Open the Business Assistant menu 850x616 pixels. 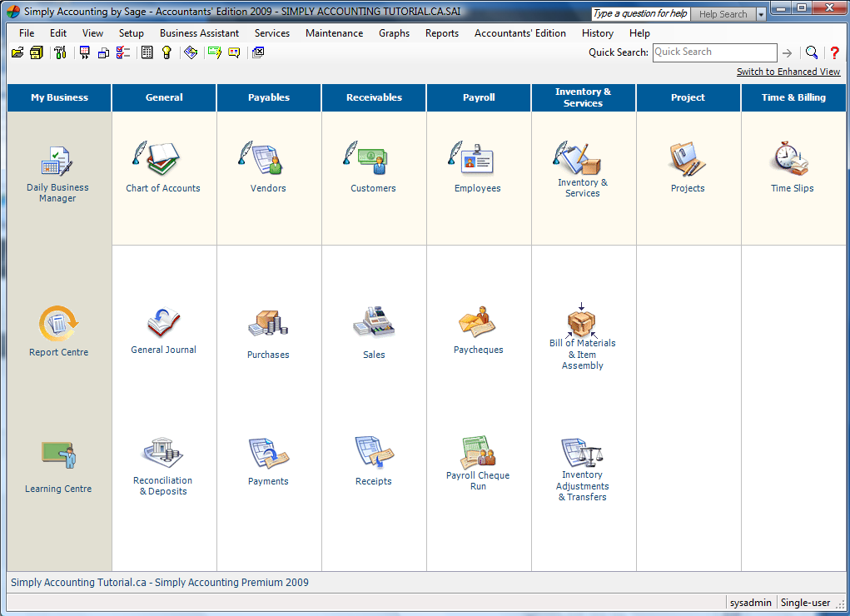[x=199, y=33]
